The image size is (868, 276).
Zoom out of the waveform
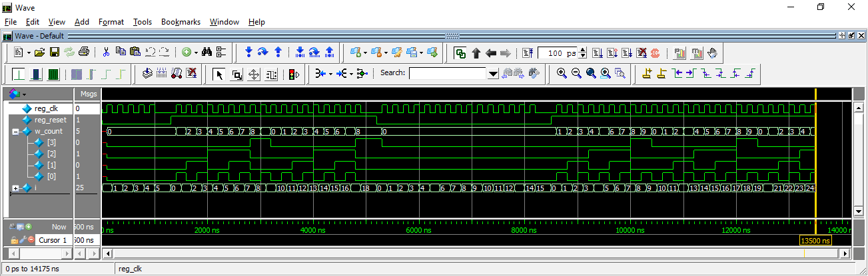point(576,74)
